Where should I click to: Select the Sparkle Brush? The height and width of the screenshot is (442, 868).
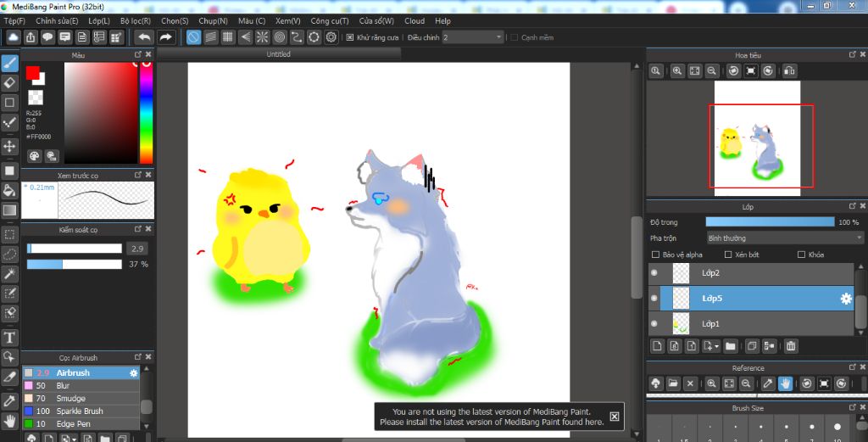[81, 411]
